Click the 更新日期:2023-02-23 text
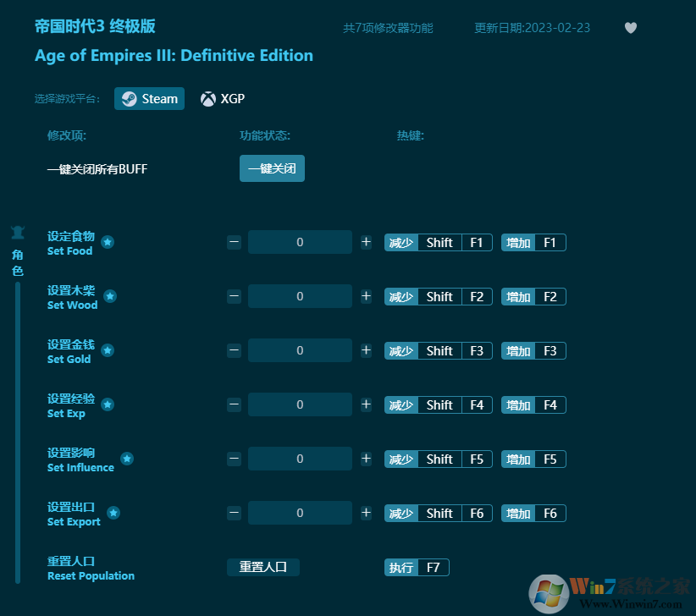 533,28
